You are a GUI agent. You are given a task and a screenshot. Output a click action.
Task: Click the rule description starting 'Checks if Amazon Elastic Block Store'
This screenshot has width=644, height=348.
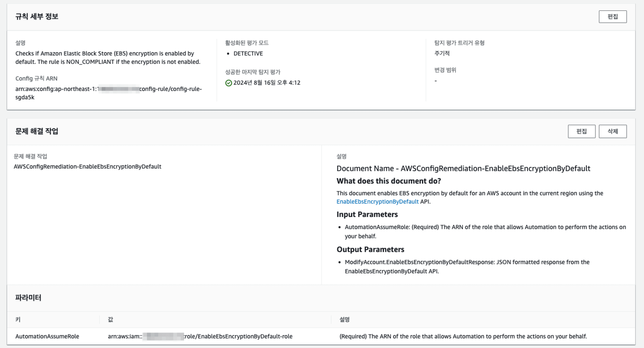(108, 58)
